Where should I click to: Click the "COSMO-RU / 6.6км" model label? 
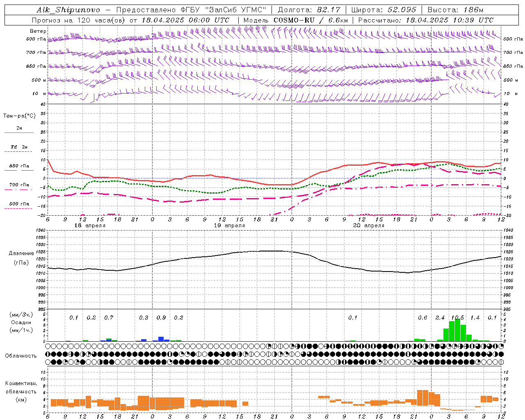coord(311,20)
